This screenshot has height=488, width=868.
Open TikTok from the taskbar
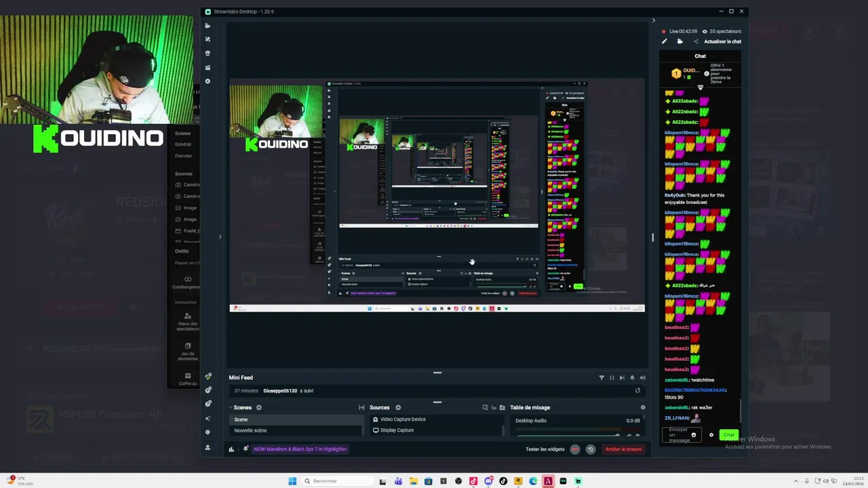tap(503, 481)
